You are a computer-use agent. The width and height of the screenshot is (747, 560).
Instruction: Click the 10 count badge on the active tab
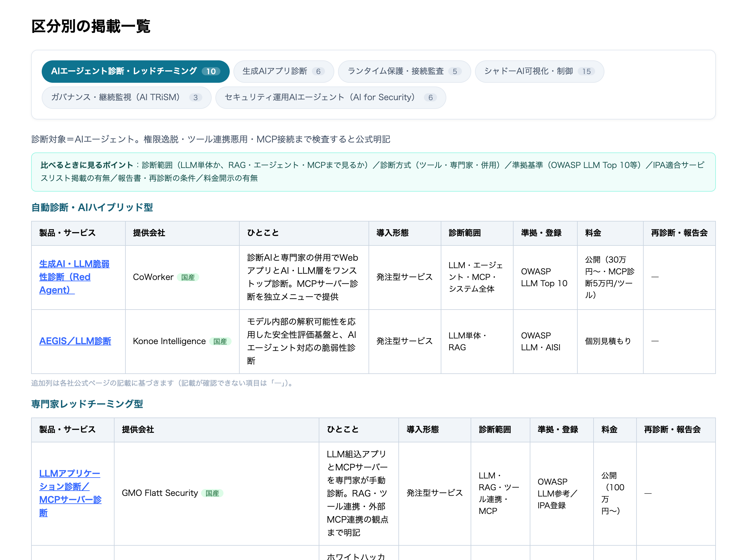[x=211, y=72]
